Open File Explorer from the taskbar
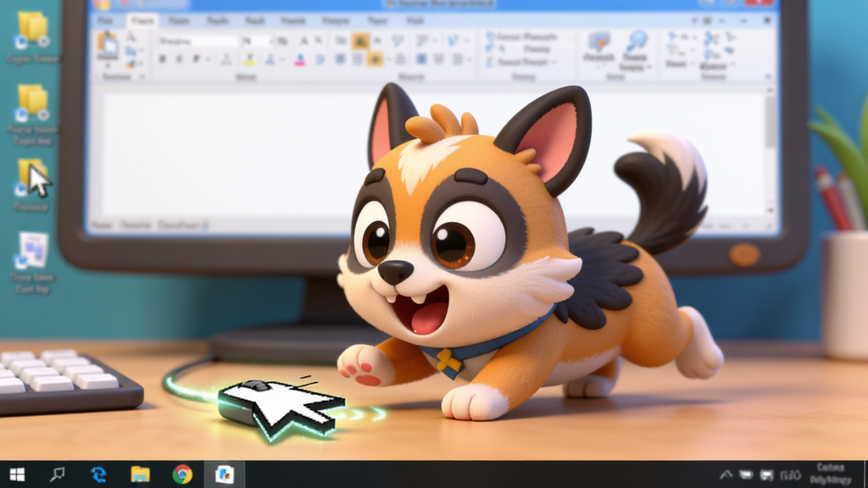Image resolution: width=868 pixels, height=488 pixels. click(x=140, y=474)
